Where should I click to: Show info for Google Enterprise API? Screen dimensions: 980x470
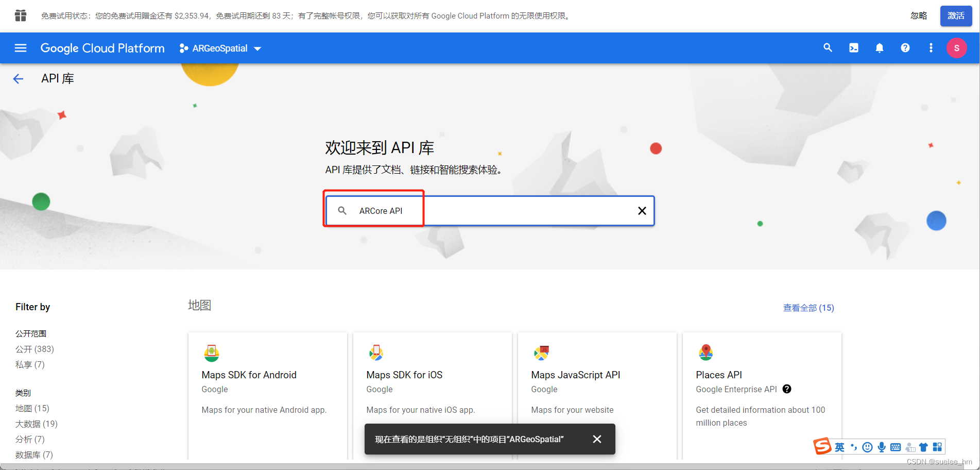(786, 389)
